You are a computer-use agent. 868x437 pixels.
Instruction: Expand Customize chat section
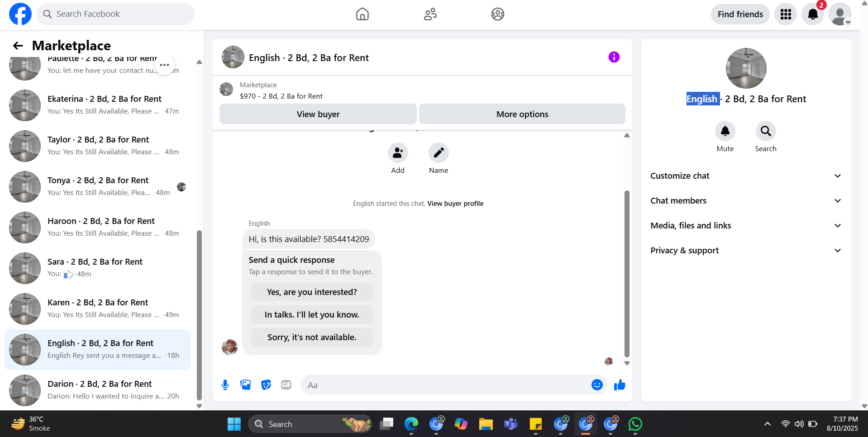click(x=746, y=176)
